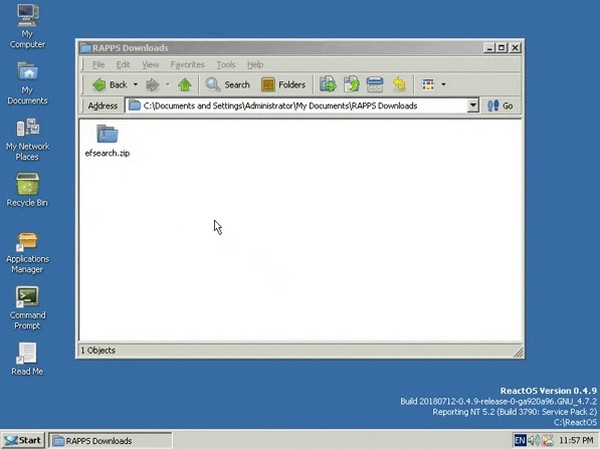Expand the Views dropdown arrow
Image resolution: width=600 pixels, height=449 pixels.
coord(443,85)
